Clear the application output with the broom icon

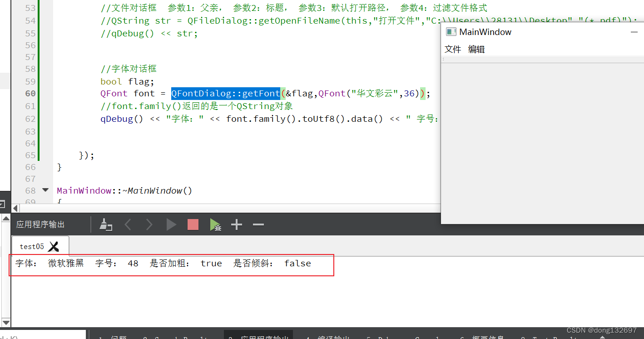click(x=106, y=224)
